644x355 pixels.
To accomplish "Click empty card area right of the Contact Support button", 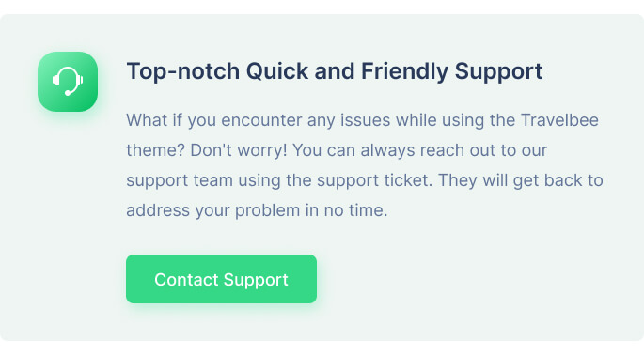I will [472, 279].
